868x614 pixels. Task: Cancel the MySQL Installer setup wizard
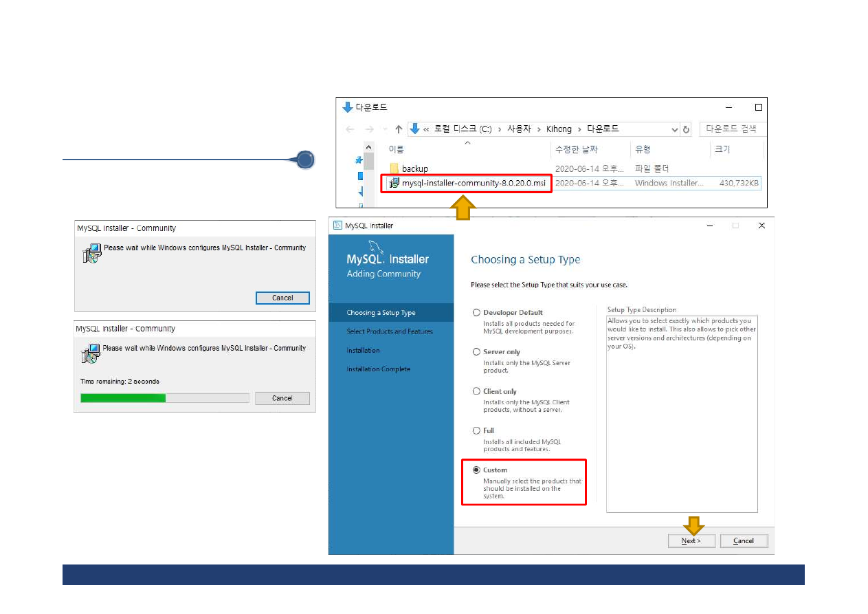click(744, 541)
